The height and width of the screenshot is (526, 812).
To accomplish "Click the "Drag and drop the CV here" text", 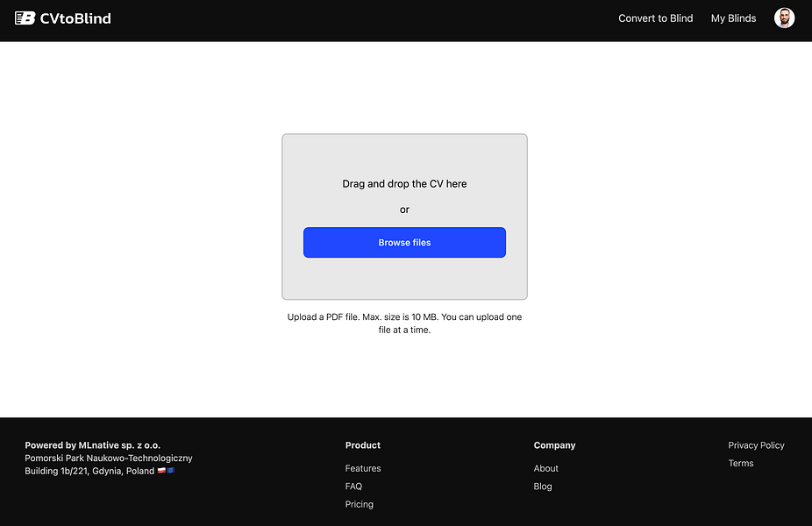I will tap(404, 184).
